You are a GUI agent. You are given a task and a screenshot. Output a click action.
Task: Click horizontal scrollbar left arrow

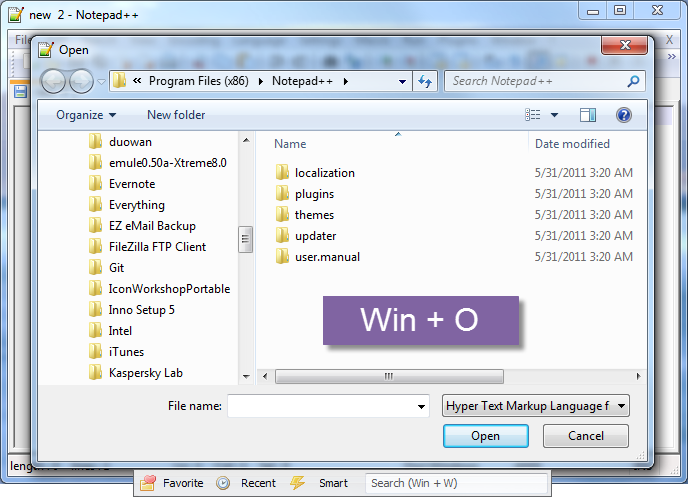[x=265, y=376]
